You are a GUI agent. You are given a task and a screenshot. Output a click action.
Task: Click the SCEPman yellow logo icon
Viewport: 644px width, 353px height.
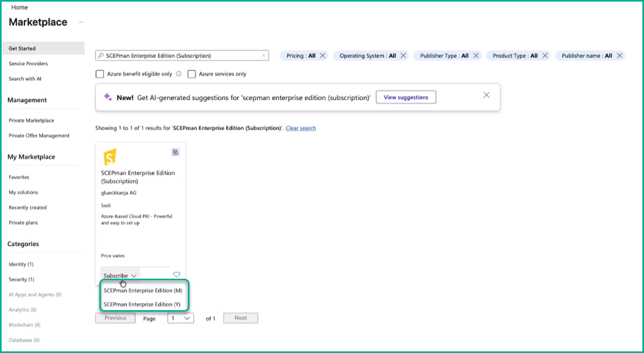point(110,157)
